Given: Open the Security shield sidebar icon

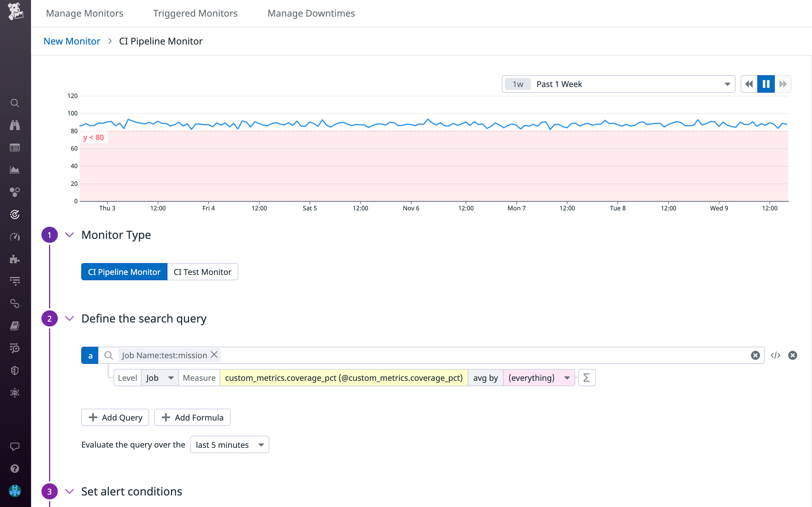Looking at the screenshot, I should tap(15, 370).
